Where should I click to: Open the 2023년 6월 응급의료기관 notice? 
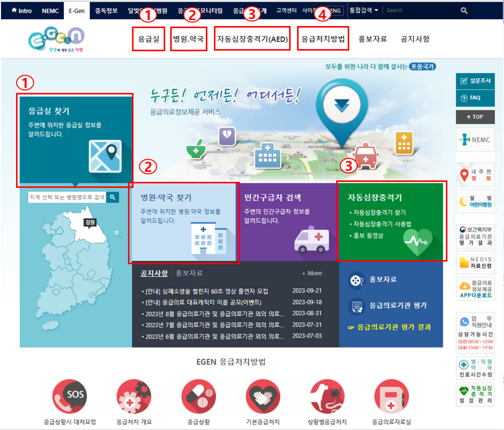point(214,336)
